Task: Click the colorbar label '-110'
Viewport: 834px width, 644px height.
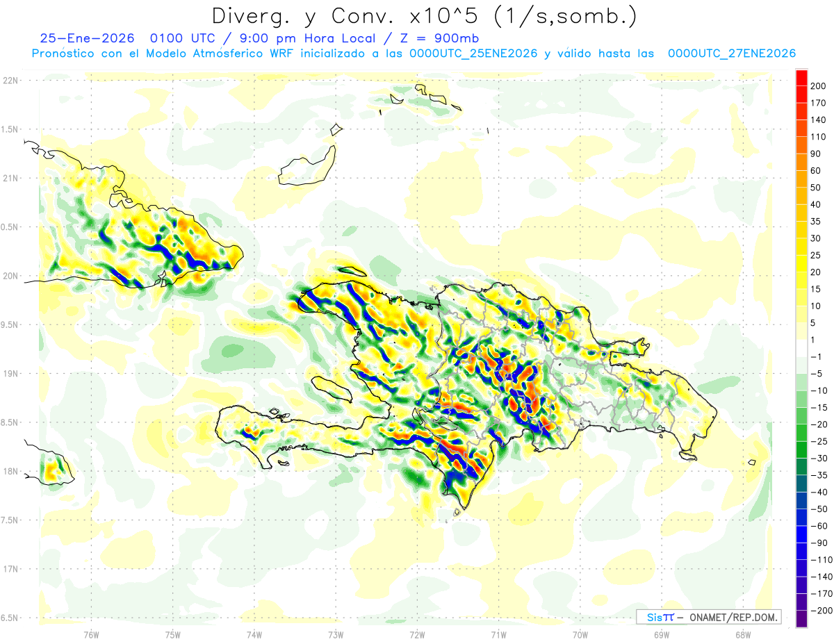Action: 822,560
